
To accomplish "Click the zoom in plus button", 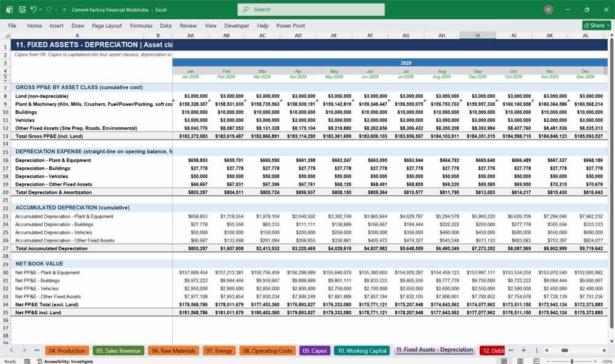I will pyautogui.click(x=595, y=362).
